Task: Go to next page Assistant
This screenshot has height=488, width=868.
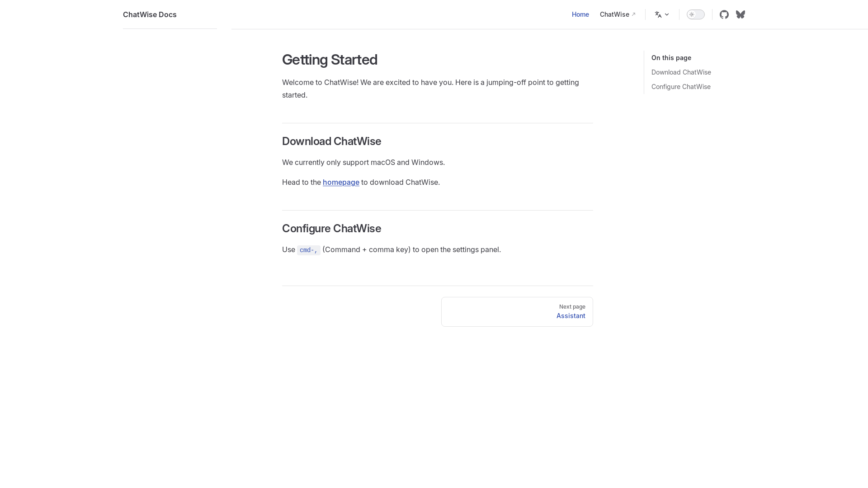Action: tap(517, 312)
